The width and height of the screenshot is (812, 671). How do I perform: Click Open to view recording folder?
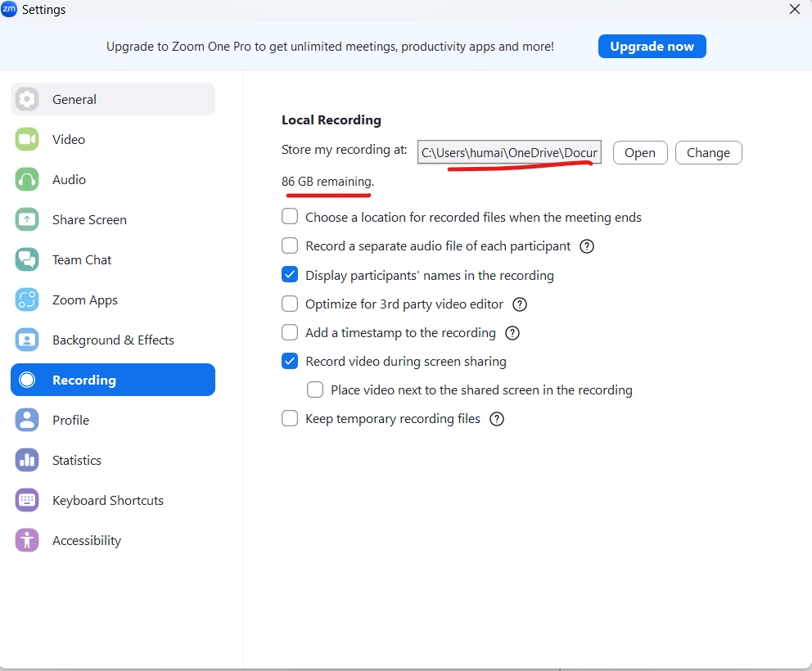click(640, 153)
